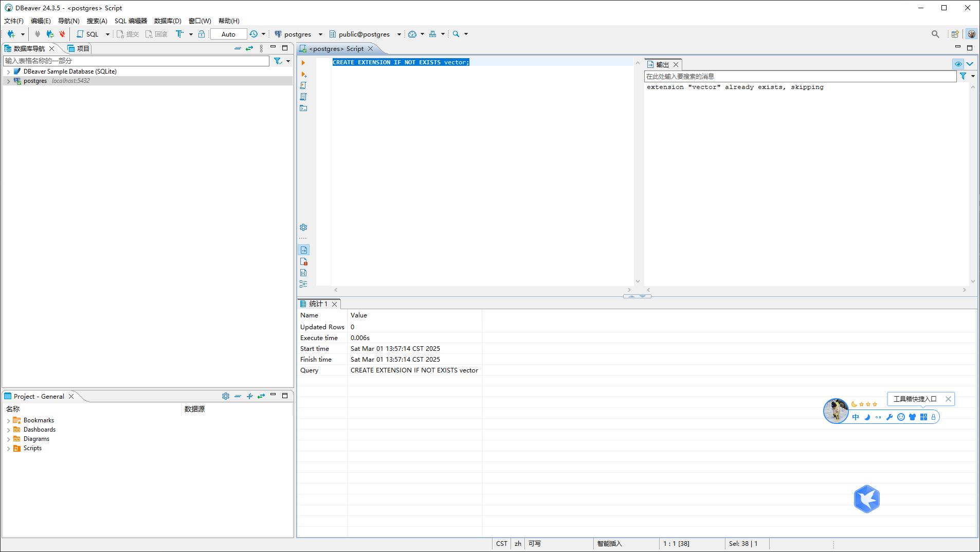Open the 文件(F) menu
Viewport: 980px width, 552px height.
coord(14,21)
